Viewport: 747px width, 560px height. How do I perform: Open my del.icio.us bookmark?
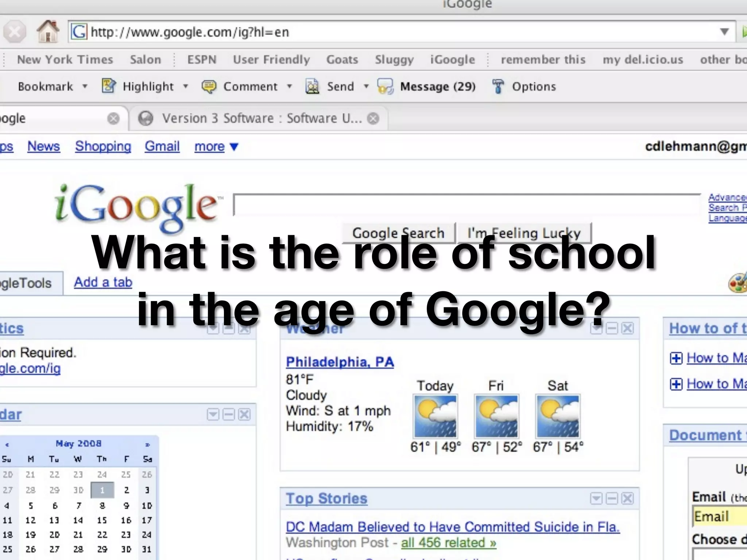643,59
